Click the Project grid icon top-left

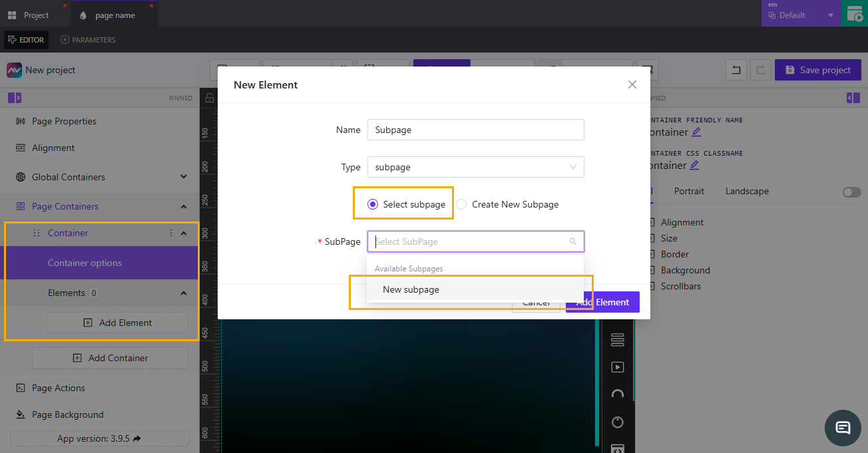(x=11, y=13)
